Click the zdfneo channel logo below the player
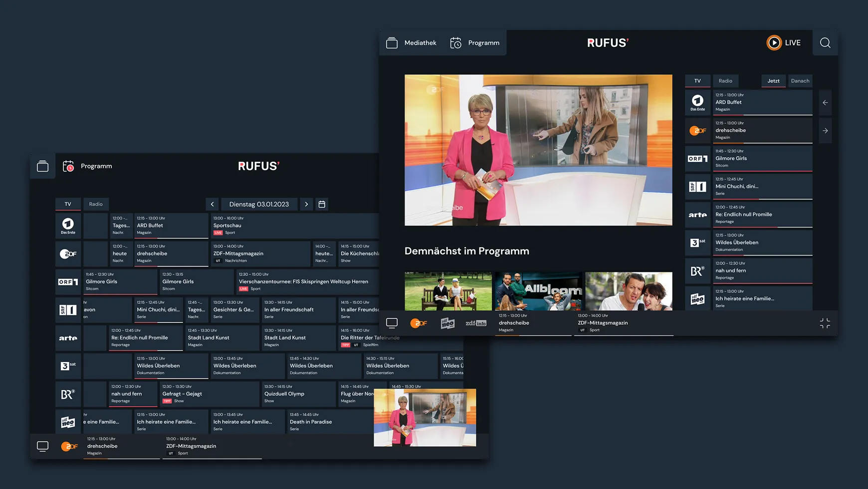Image resolution: width=868 pixels, height=489 pixels. tap(447, 323)
